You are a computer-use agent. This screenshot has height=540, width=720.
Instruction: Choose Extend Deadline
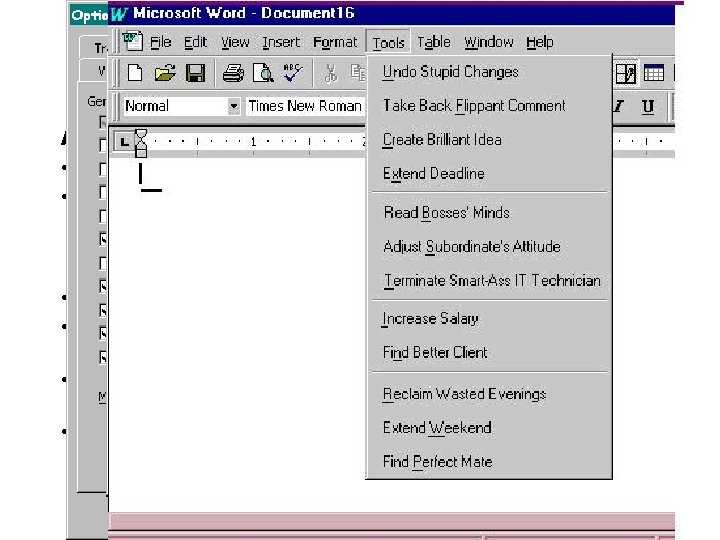(489, 174)
